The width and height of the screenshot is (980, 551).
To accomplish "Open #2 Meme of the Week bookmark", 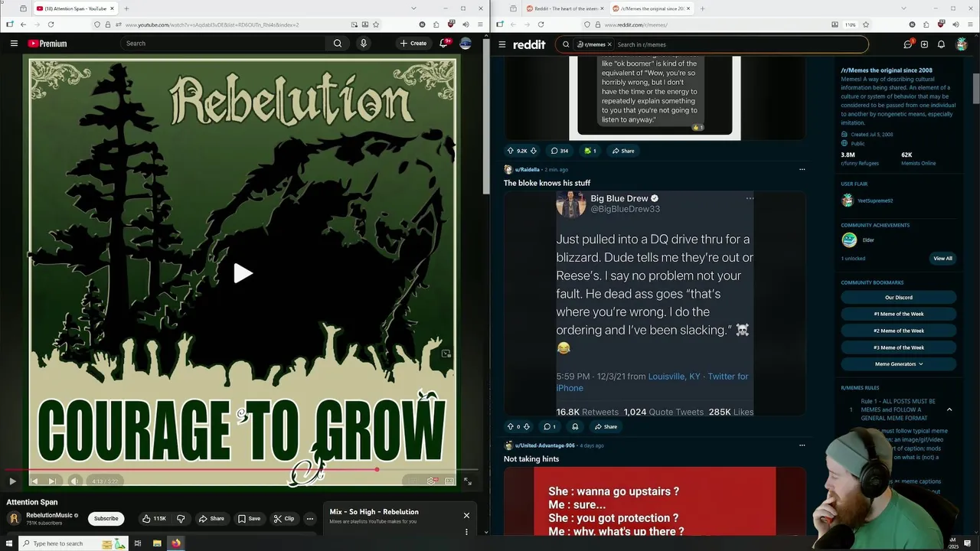I will click(x=899, y=331).
